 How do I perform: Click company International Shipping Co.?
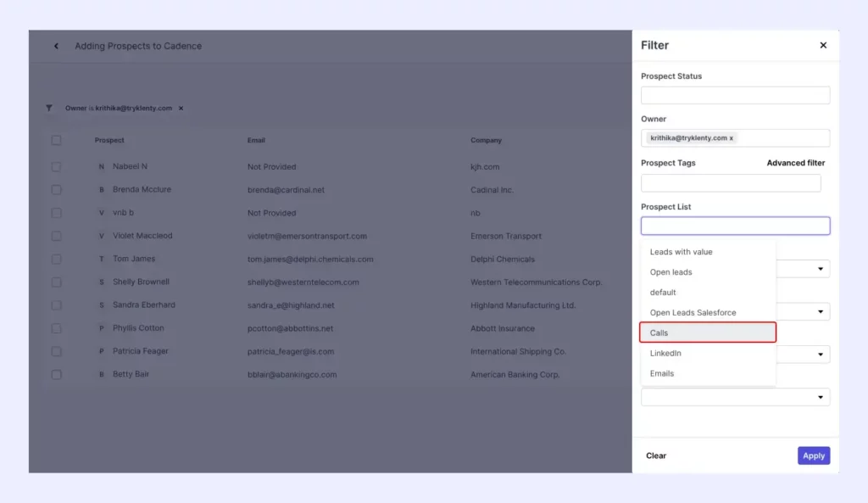pos(518,351)
